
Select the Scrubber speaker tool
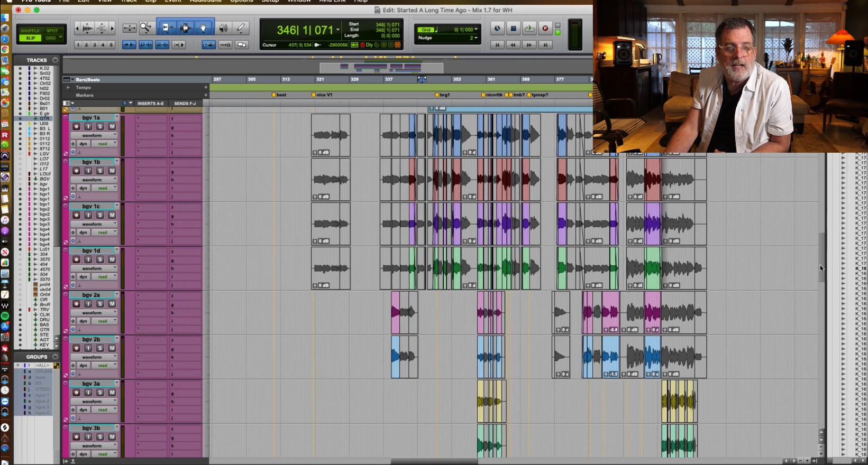tap(223, 28)
